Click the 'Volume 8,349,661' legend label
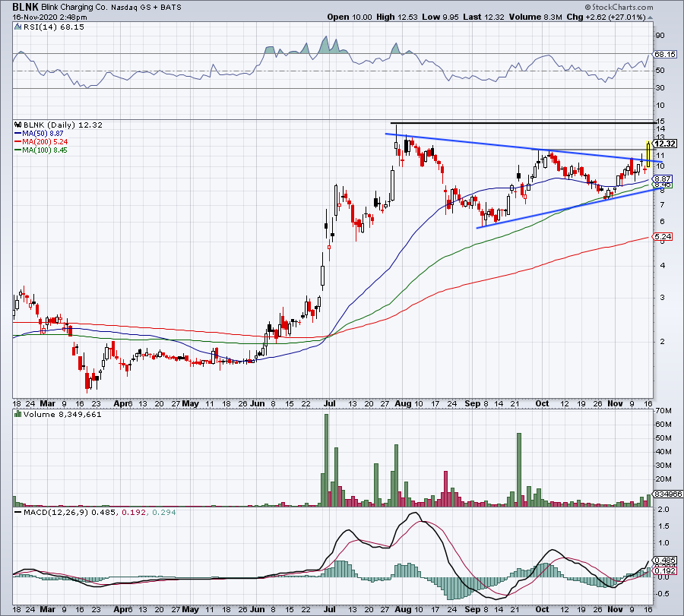 pyautogui.click(x=62, y=415)
